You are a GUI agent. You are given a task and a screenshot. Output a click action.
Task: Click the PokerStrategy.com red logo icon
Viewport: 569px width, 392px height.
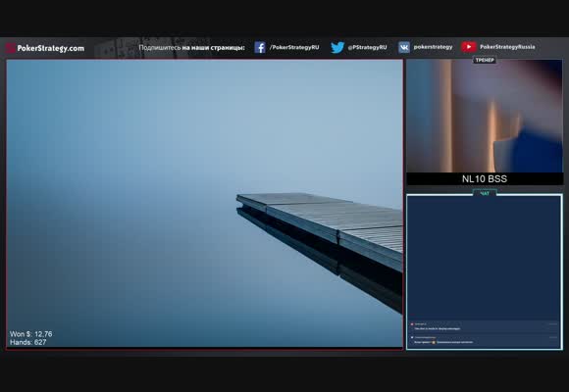pyautogui.click(x=11, y=48)
